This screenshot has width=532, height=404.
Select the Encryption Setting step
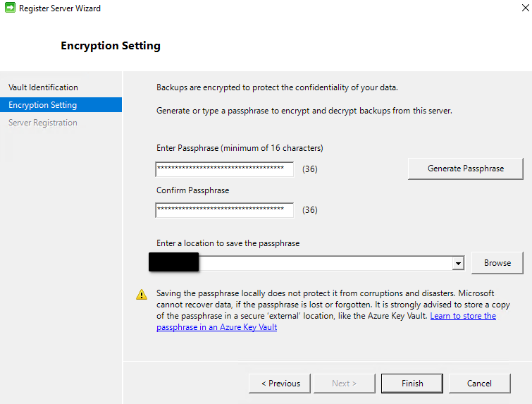pyautogui.click(x=61, y=105)
